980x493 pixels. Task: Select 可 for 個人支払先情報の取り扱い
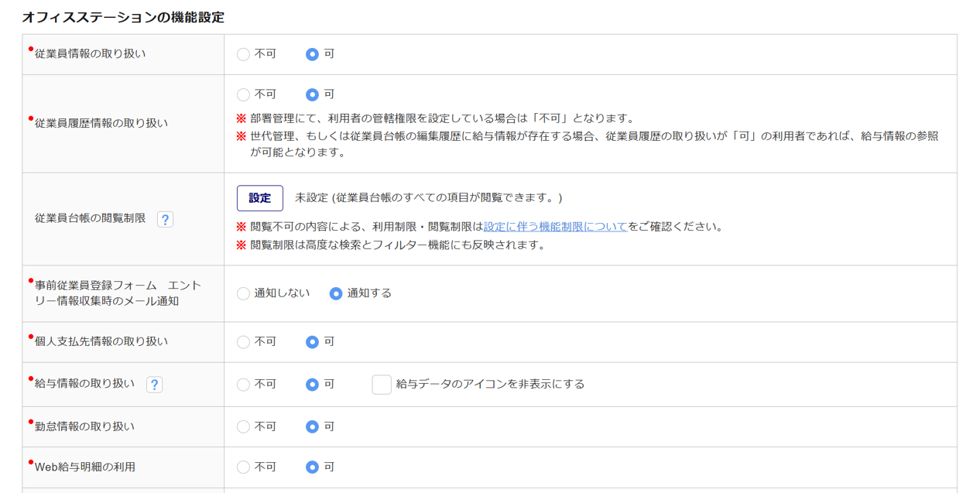pyautogui.click(x=312, y=342)
